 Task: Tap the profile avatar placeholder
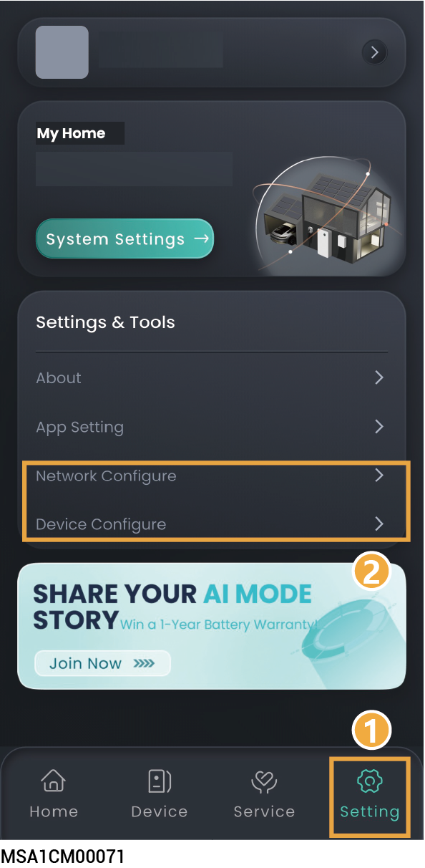point(62,52)
